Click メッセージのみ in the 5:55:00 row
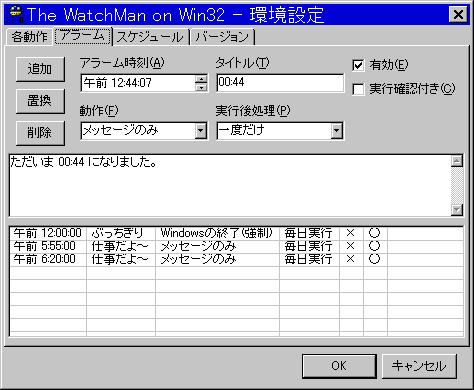The image size is (474, 390). click(x=198, y=246)
